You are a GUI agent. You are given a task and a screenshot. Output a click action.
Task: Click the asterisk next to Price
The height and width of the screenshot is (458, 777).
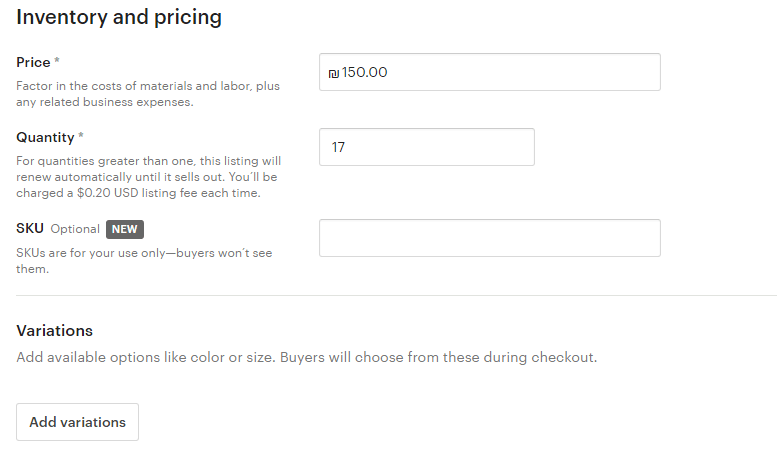(x=58, y=62)
